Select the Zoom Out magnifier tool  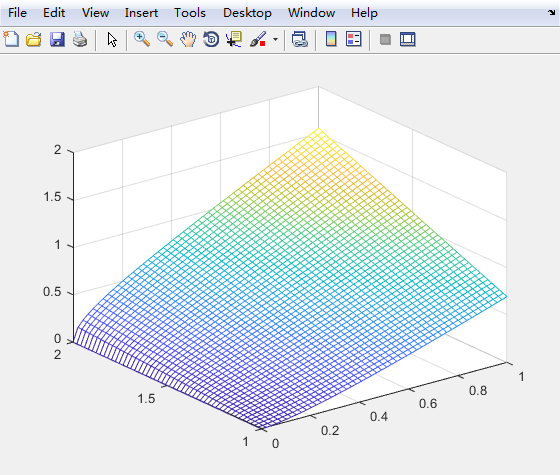[x=165, y=39]
